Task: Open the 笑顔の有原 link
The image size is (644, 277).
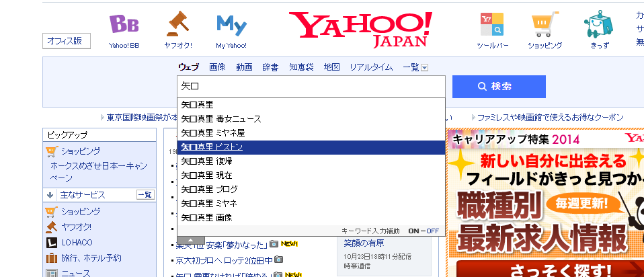Action: (364, 243)
